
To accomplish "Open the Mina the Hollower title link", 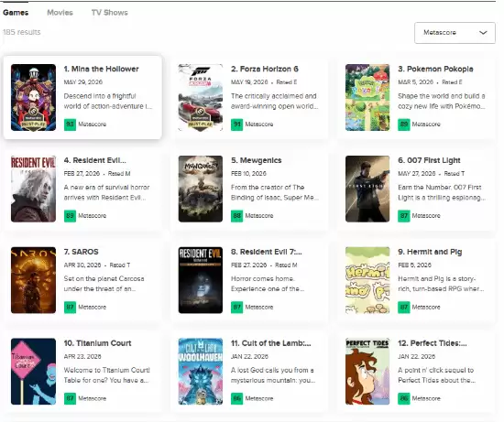I will pyautogui.click(x=101, y=69).
